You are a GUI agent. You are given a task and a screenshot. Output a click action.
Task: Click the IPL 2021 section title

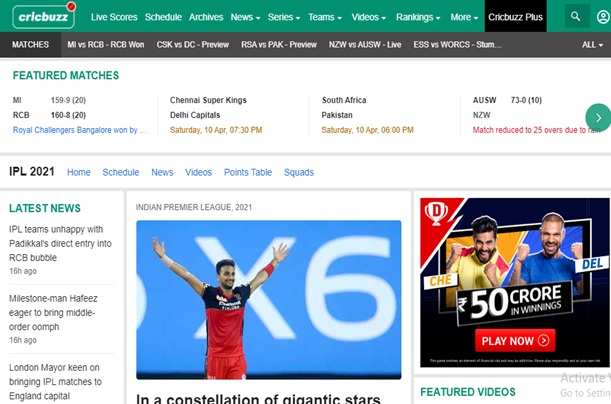32,171
